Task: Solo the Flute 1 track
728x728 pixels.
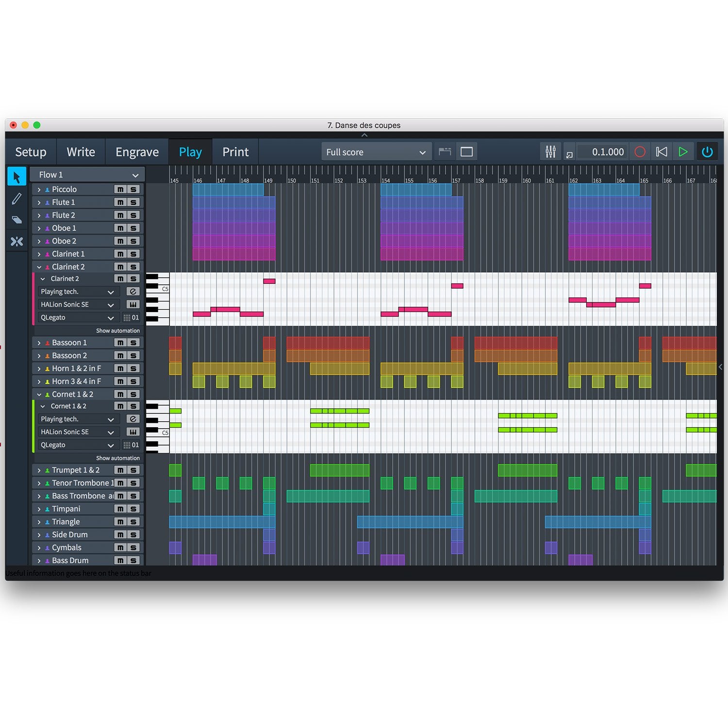Action: 133,202
